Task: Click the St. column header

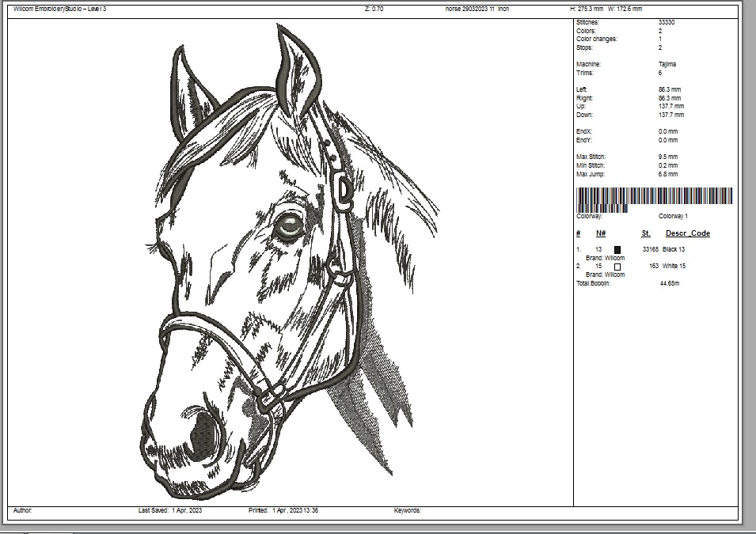Action: [645, 233]
